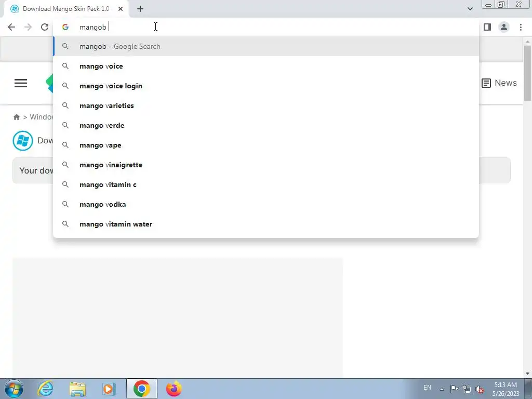Open the site hamburger menu
Image resolution: width=532 pixels, height=399 pixels.
click(x=21, y=83)
